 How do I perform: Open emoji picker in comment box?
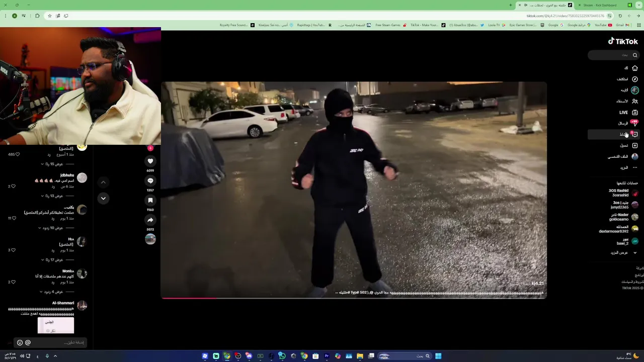click(x=20, y=342)
